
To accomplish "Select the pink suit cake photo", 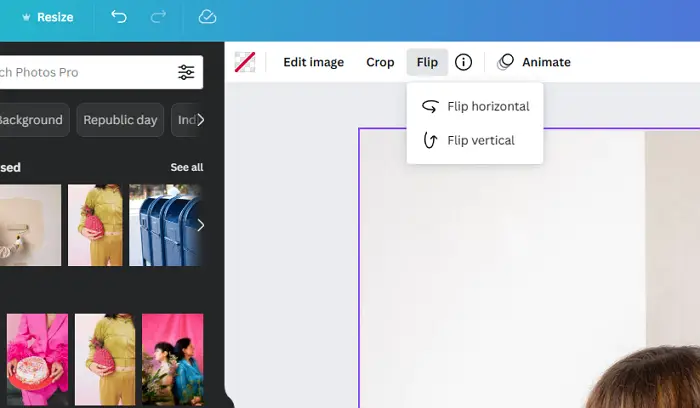I will (x=38, y=359).
